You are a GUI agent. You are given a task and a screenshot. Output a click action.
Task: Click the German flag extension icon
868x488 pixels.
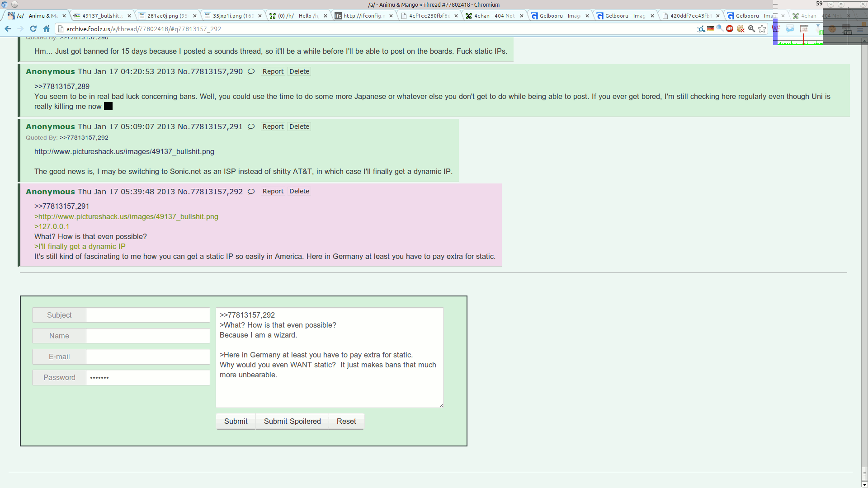pyautogui.click(x=711, y=29)
